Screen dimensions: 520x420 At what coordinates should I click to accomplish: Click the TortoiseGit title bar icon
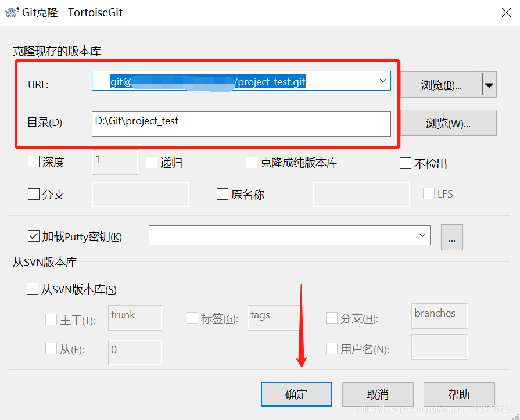(12, 12)
